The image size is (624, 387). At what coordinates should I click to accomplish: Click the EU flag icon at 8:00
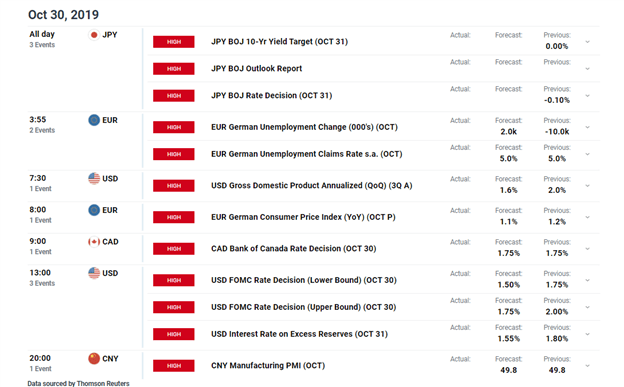pyautogui.click(x=94, y=210)
